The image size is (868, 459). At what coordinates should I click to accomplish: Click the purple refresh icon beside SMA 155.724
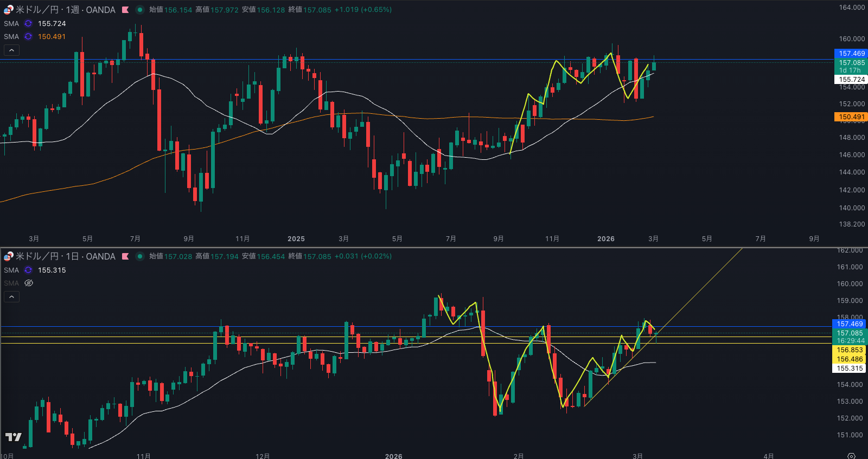coord(28,24)
